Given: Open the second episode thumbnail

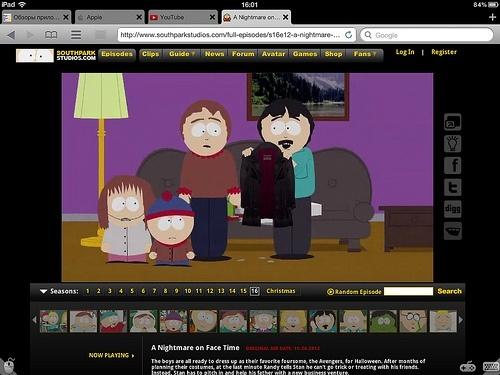Looking at the screenshot, I should 83,321.
